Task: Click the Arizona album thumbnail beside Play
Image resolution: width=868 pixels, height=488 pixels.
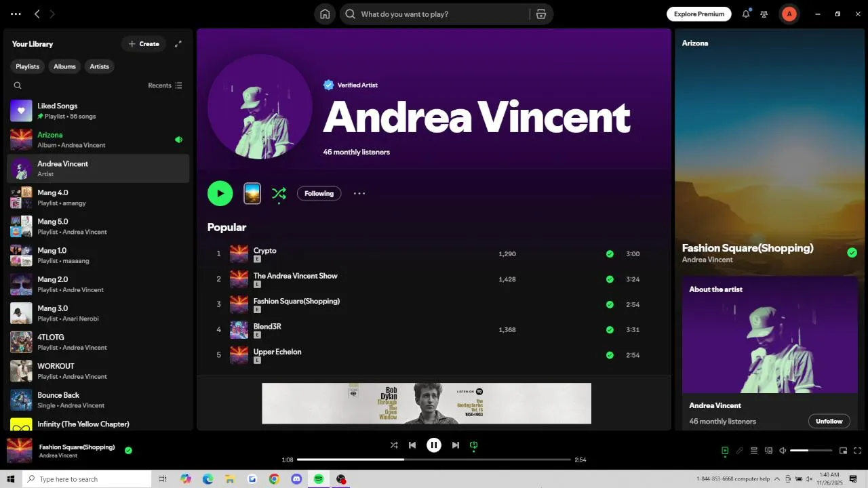Action: pos(252,194)
